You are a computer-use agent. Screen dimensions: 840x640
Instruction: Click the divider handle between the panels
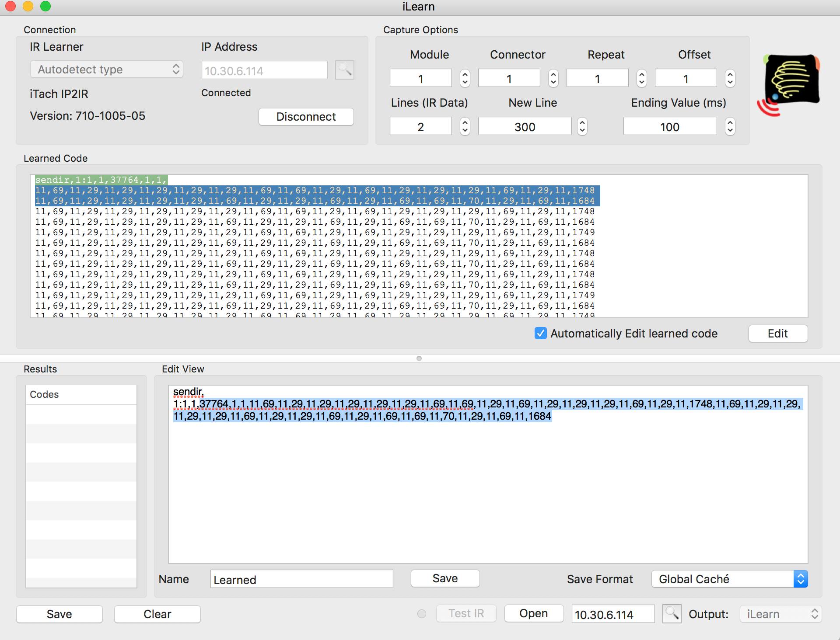pos(419,358)
